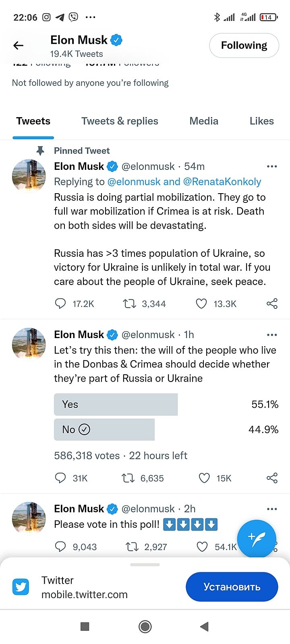Viewport: 290px width, 644px height.
Task: Share the Donbas & Crimea poll tweet
Action: (272, 478)
